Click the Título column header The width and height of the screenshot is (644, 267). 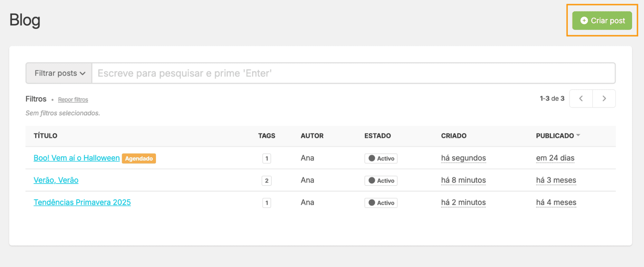[45, 136]
